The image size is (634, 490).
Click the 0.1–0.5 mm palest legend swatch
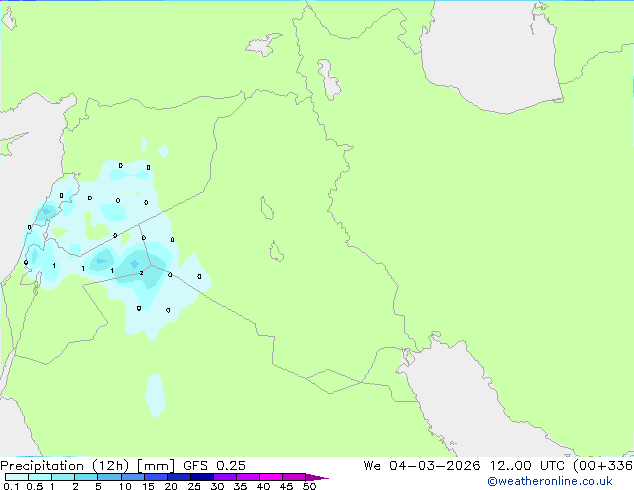click(17, 477)
